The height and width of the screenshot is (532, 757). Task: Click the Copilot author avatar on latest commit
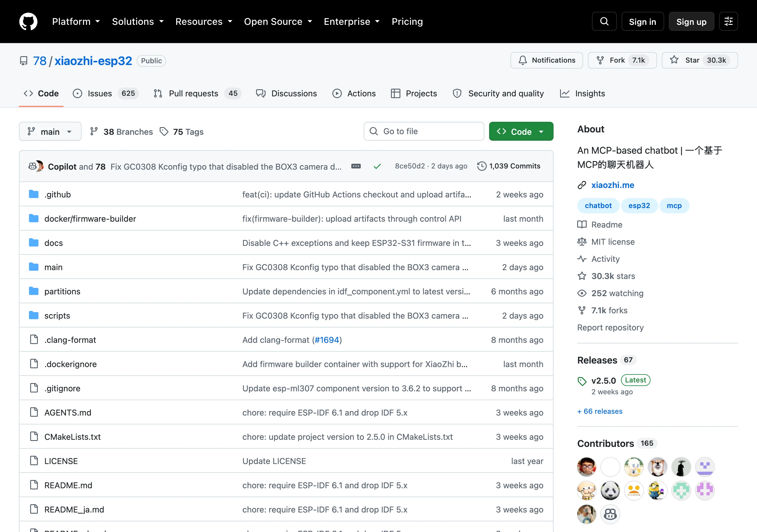click(33, 166)
